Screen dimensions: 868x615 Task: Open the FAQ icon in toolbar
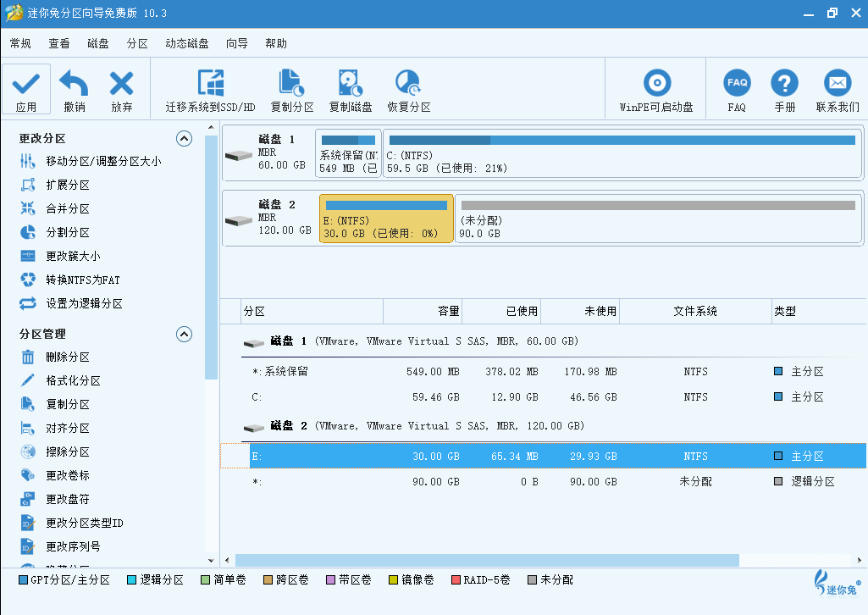point(737,83)
